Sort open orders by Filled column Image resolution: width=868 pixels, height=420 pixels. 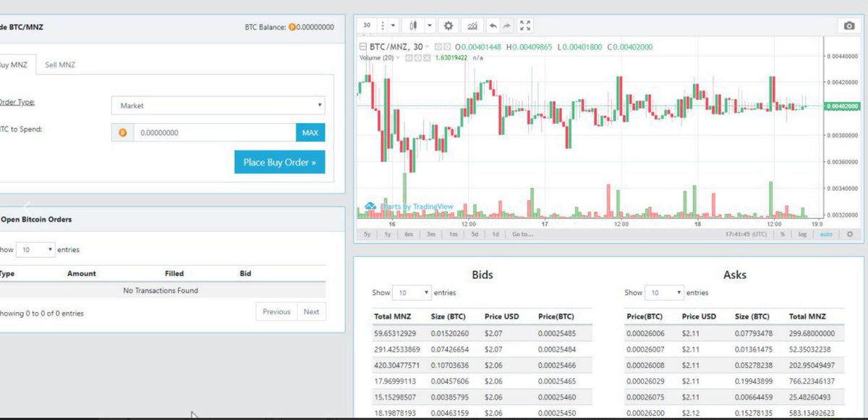(x=174, y=274)
